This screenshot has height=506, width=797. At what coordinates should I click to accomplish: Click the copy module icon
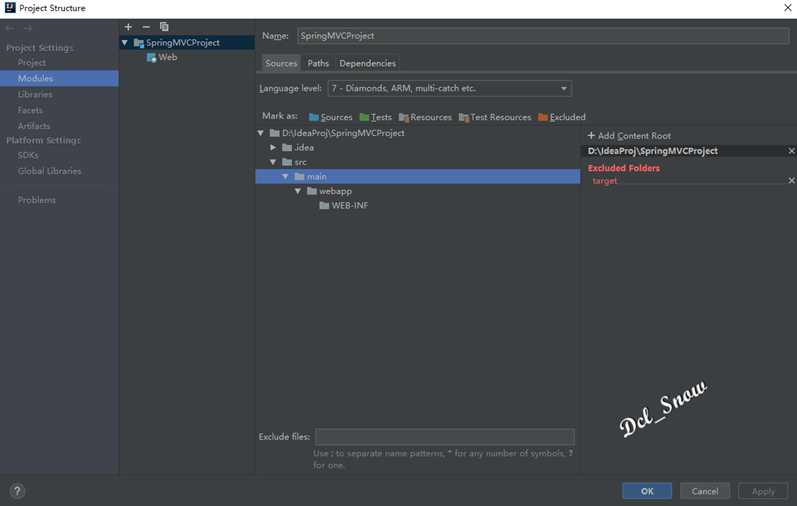164,27
